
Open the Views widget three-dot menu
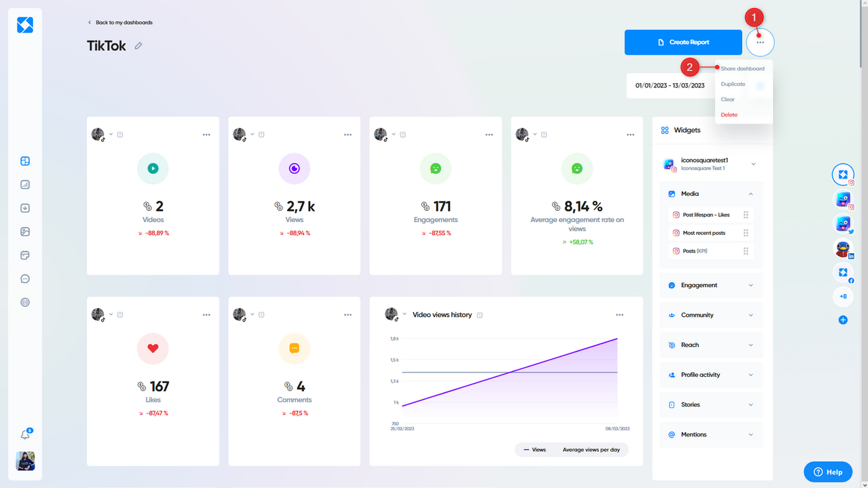point(348,135)
